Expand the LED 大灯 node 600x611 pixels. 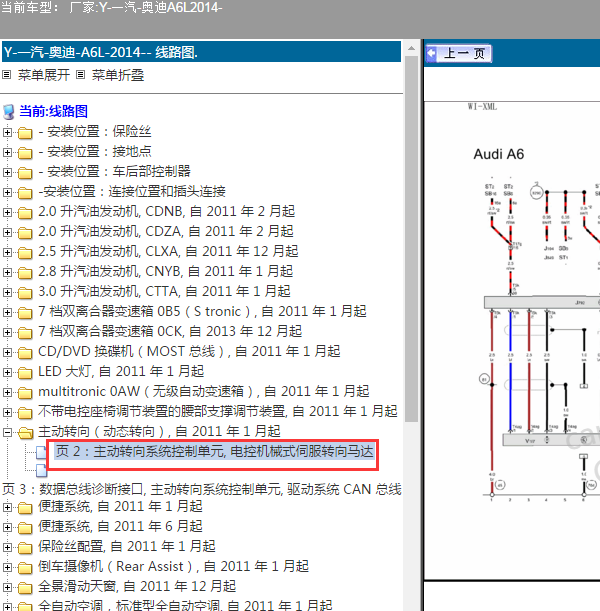pyautogui.click(x=7, y=373)
